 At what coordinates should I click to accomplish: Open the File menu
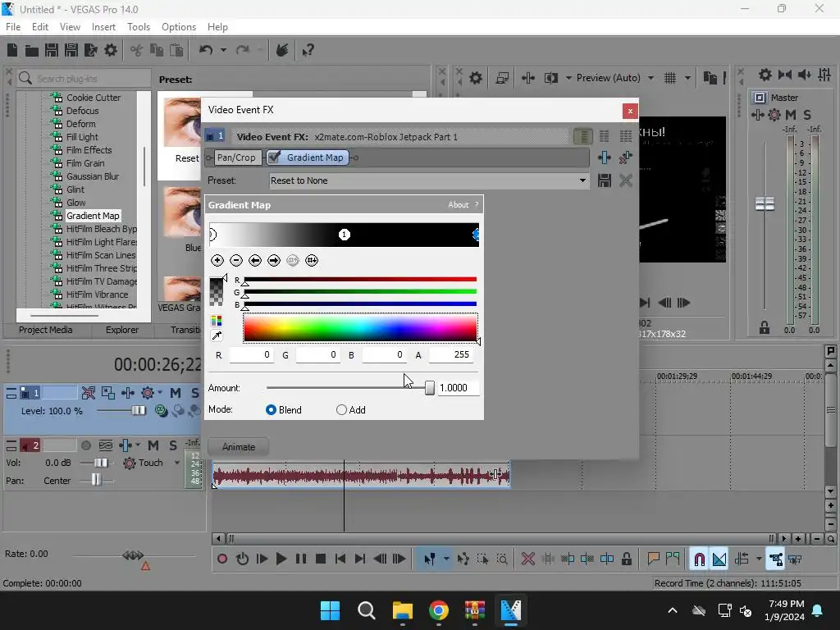[x=13, y=27]
